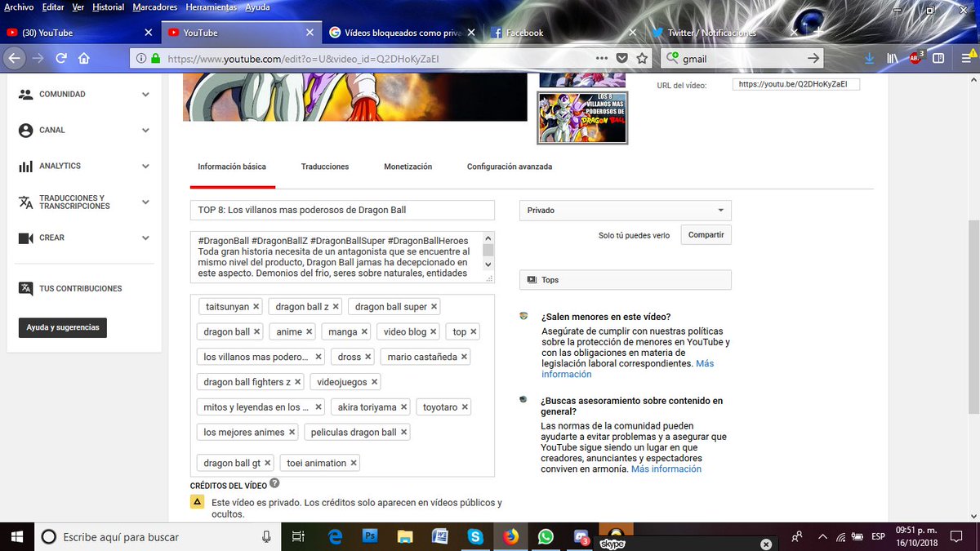Remove the videojuegos tag
This screenshot has height=551, width=980.
[x=374, y=382]
